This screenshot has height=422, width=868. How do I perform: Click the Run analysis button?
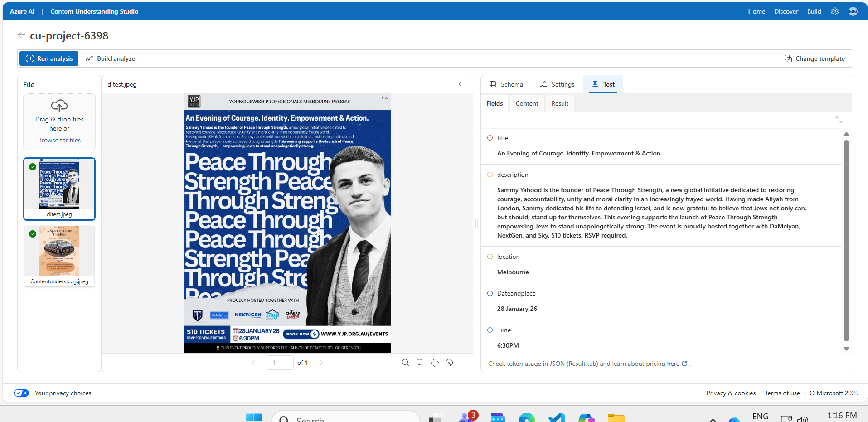click(x=49, y=58)
